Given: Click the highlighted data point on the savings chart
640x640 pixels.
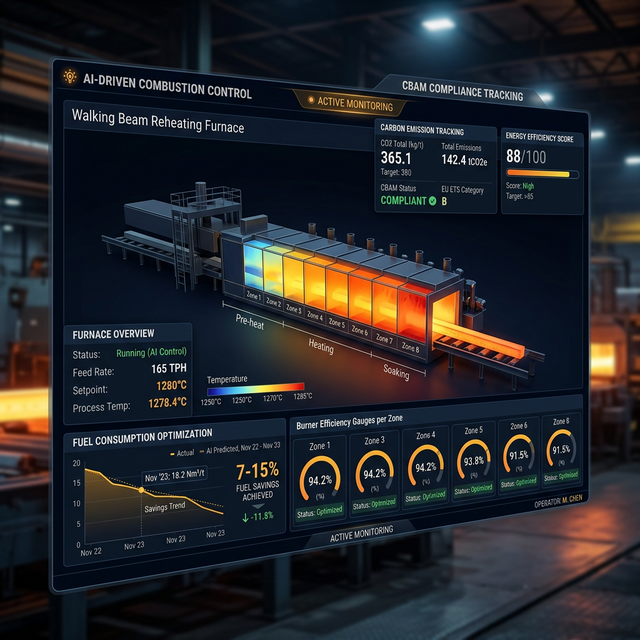Looking at the screenshot, I should [x=139, y=490].
